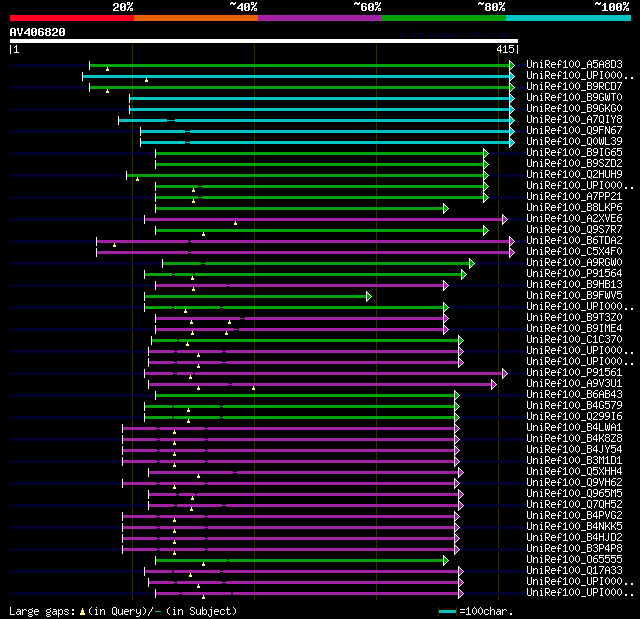The width and height of the screenshot is (640, 619).
Task: Click the arrowhead ending the A9RGW0 alignment
Action: [x=472, y=263]
